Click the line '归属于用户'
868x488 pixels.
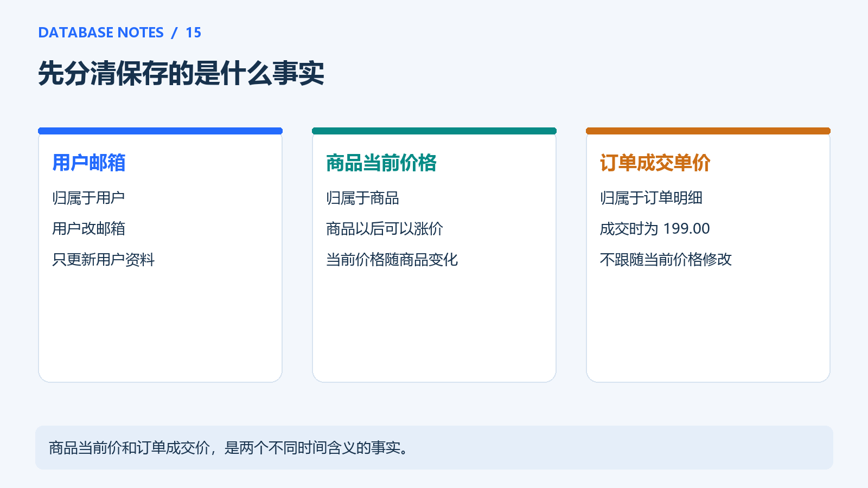[x=88, y=198]
